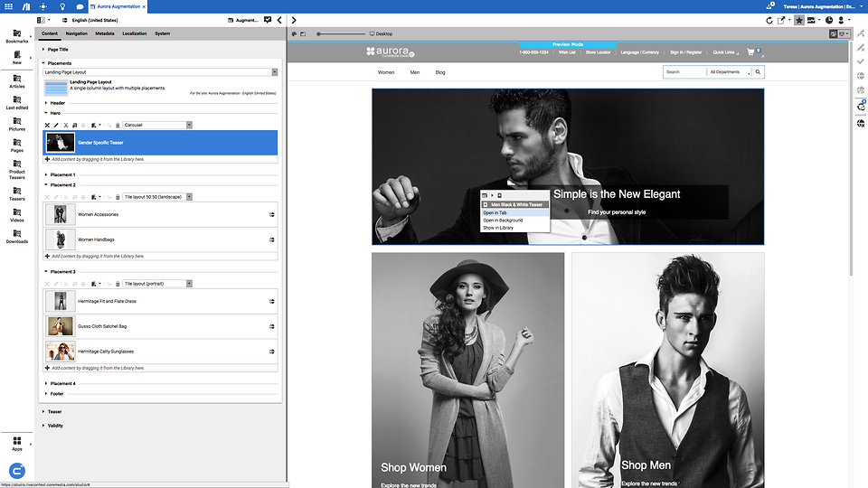Open the Apps menu in sidebar

click(x=16, y=444)
